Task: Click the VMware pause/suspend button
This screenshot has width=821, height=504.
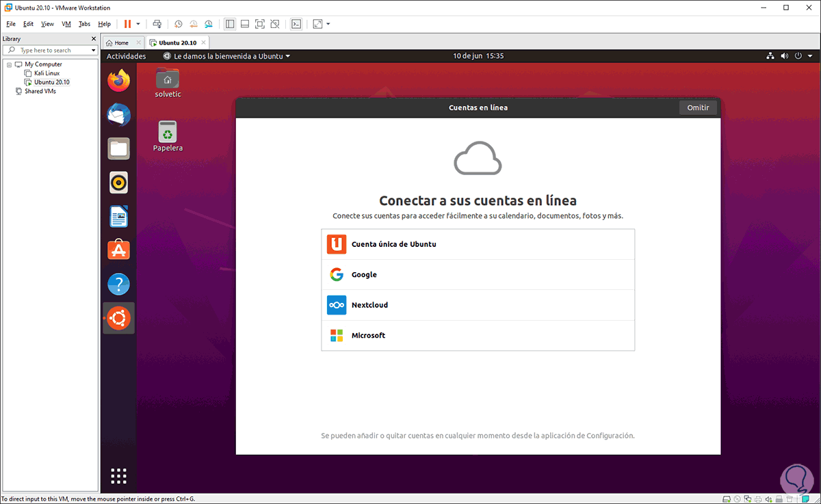Action: click(127, 23)
